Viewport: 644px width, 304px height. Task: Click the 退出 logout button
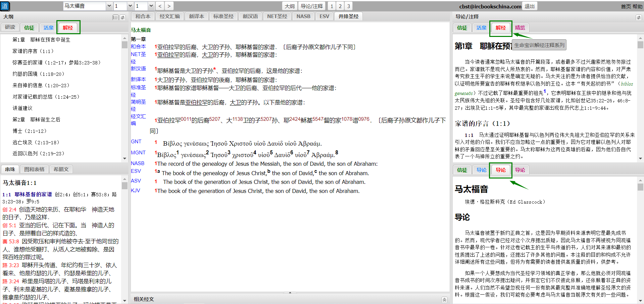coord(530,6)
